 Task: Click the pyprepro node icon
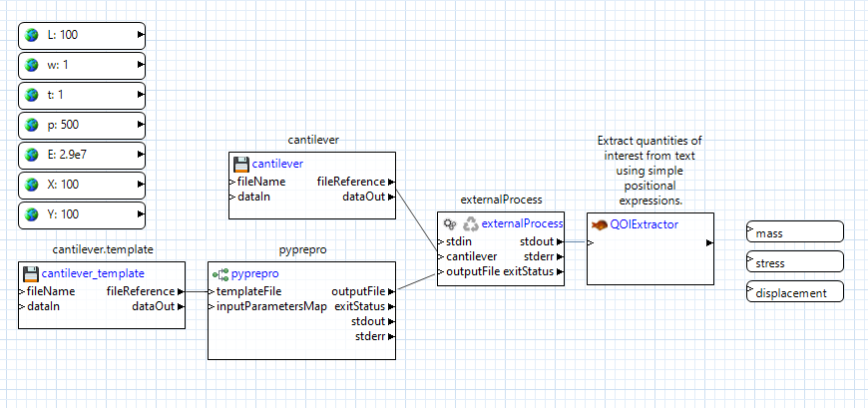(x=220, y=273)
